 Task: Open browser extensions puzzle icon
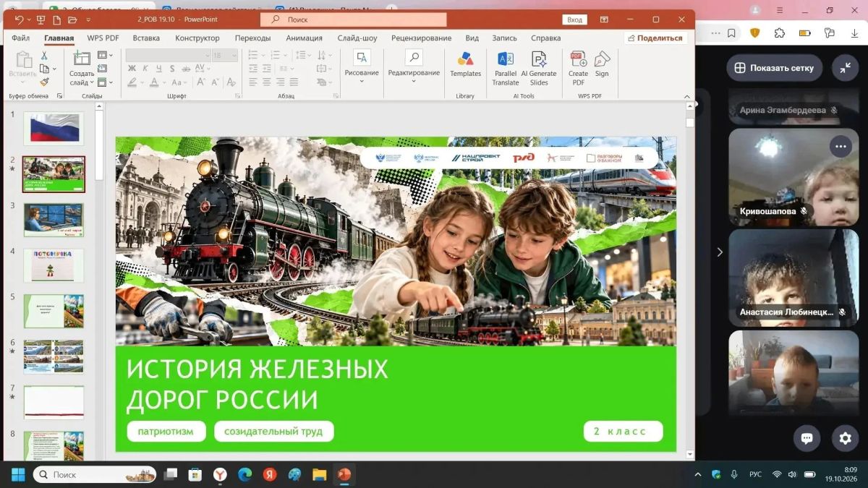coord(779,33)
